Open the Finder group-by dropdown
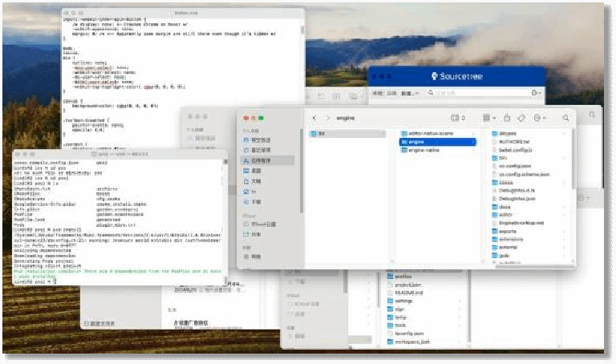 [x=488, y=118]
